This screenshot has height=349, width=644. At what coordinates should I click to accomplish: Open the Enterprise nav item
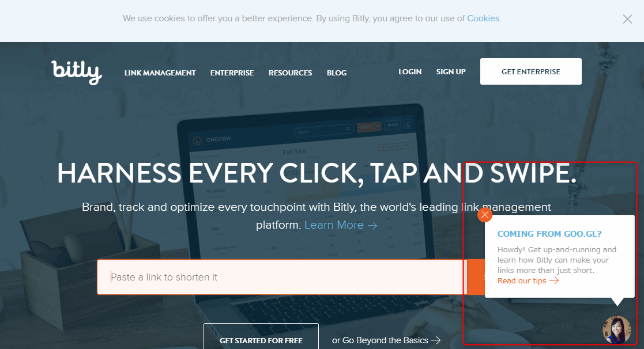[x=232, y=73]
